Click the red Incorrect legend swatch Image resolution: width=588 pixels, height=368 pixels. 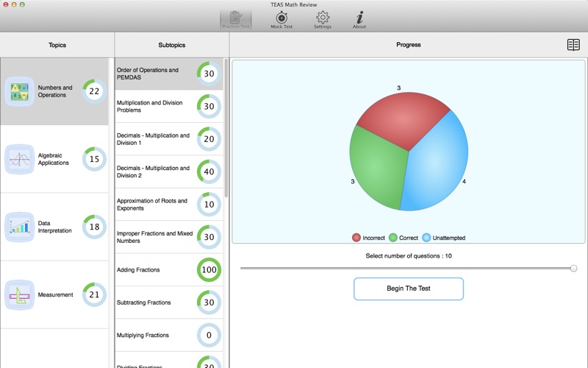[356, 238]
